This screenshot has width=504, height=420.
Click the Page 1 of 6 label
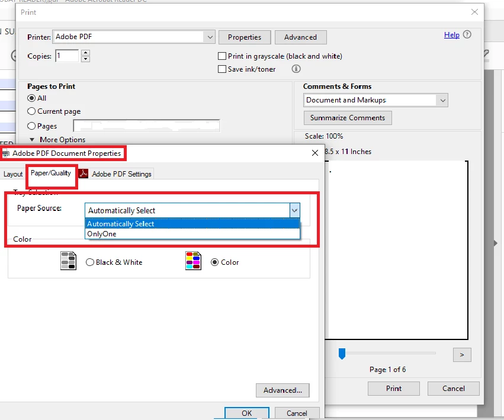tap(388, 370)
